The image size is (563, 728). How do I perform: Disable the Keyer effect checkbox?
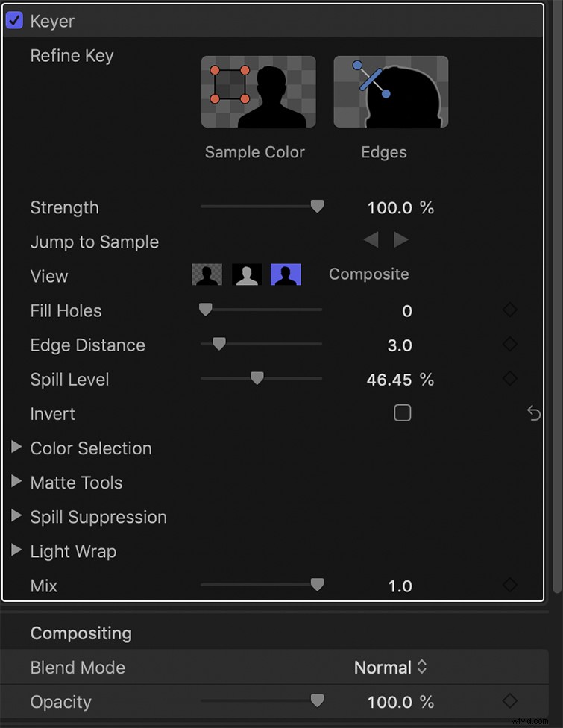tap(14, 20)
